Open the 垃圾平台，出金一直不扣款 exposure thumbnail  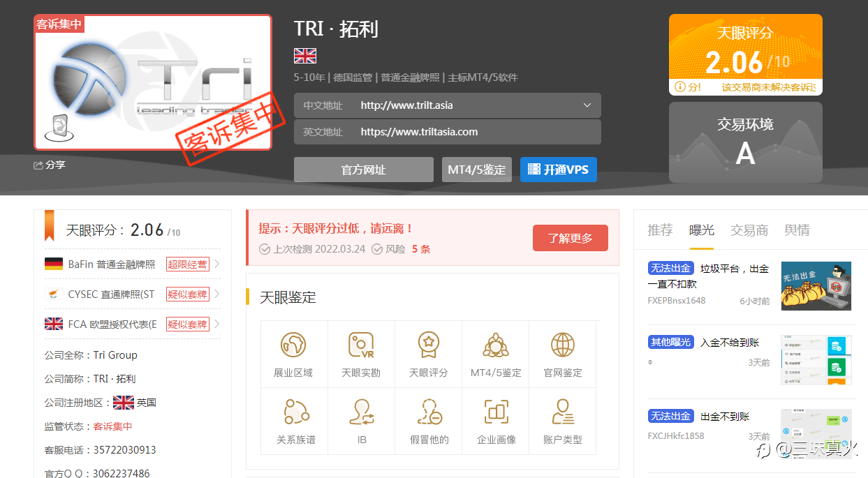816,286
